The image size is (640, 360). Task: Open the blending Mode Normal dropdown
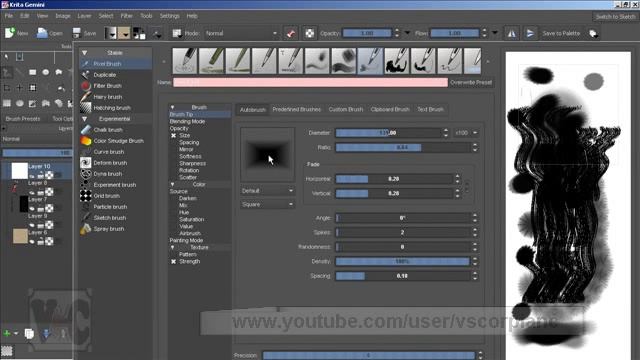tap(241, 33)
